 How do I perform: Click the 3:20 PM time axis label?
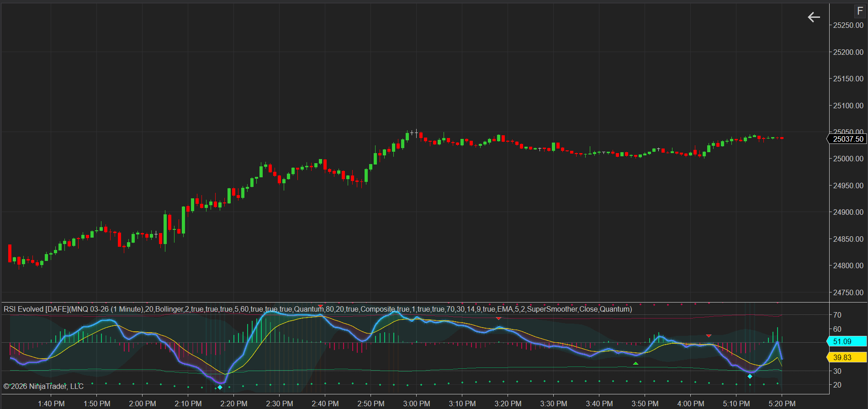pos(508,404)
